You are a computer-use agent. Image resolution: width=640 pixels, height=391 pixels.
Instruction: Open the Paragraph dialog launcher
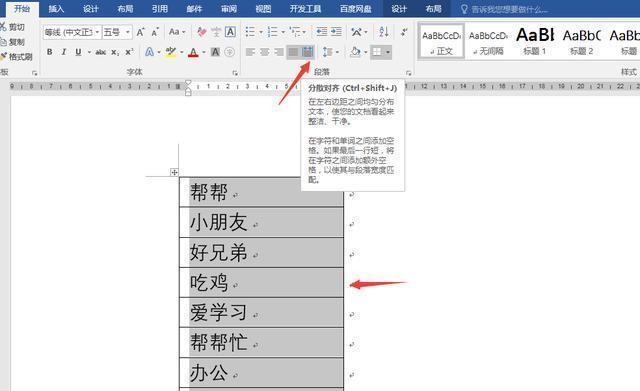point(409,73)
